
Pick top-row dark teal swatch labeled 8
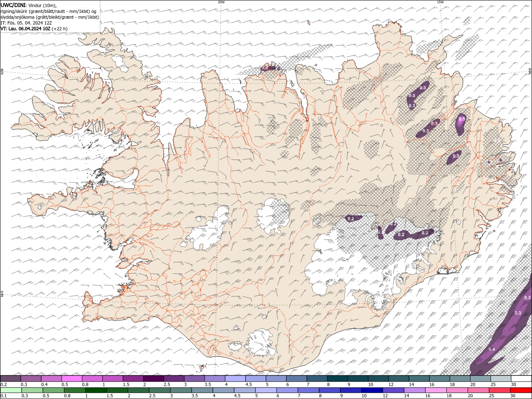pyautogui.click(x=337, y=379)
